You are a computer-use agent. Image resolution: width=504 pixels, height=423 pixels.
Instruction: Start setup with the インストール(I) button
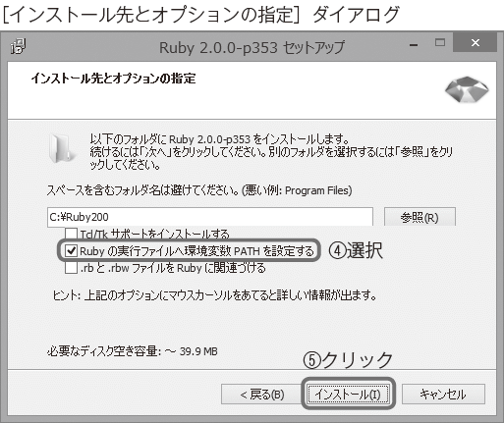coord(348,395)
